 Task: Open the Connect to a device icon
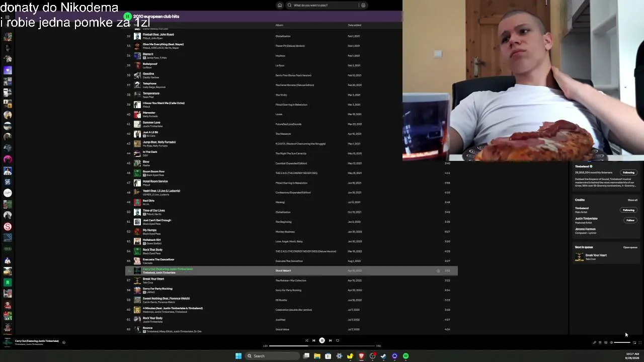[x=606, y=342]
